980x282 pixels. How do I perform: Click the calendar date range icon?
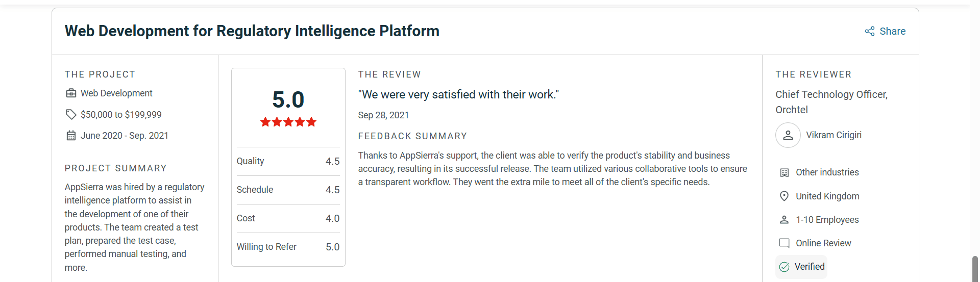click(71, 136)
